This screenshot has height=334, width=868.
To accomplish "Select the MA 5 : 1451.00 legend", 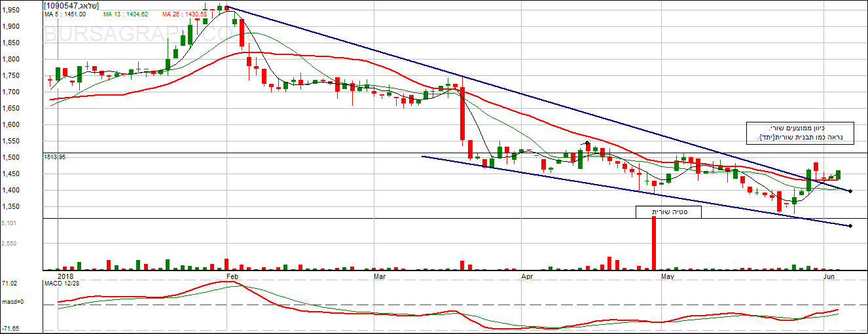I will click(65, 14).
